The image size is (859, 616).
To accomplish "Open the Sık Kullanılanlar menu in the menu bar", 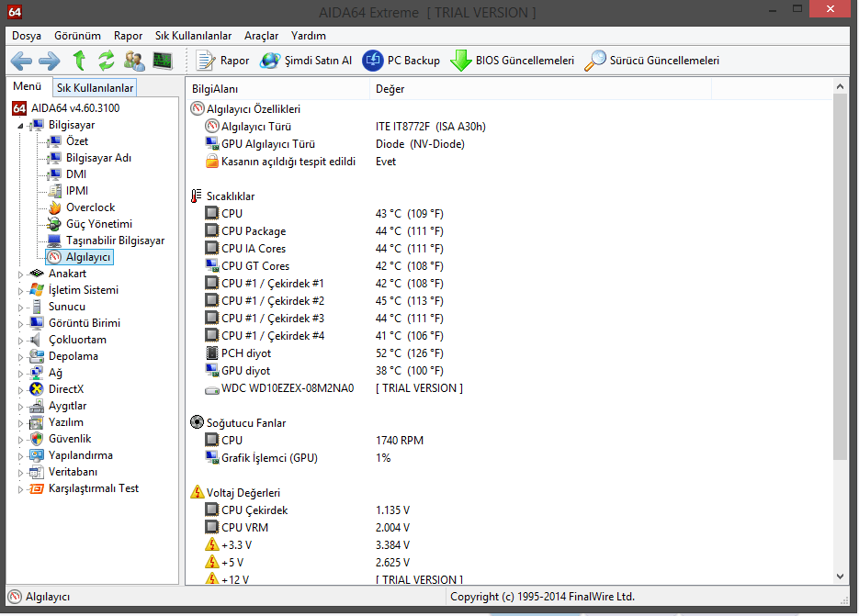I will (x=193, y=36).
